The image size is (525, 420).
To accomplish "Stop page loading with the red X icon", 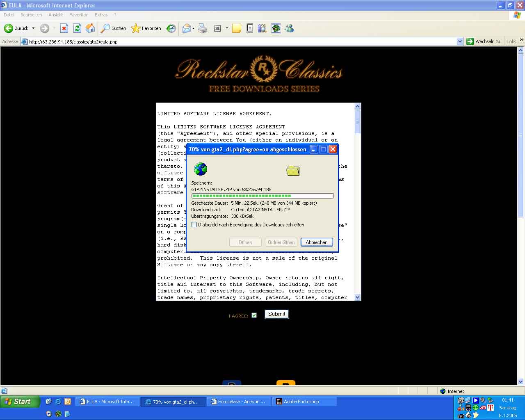I will click(x=64, y=28).
